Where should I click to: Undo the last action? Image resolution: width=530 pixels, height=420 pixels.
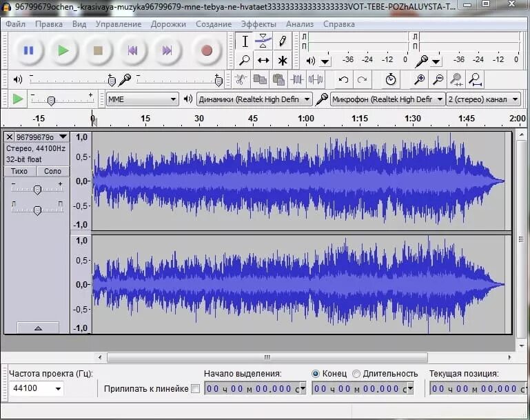coord(343,79)
